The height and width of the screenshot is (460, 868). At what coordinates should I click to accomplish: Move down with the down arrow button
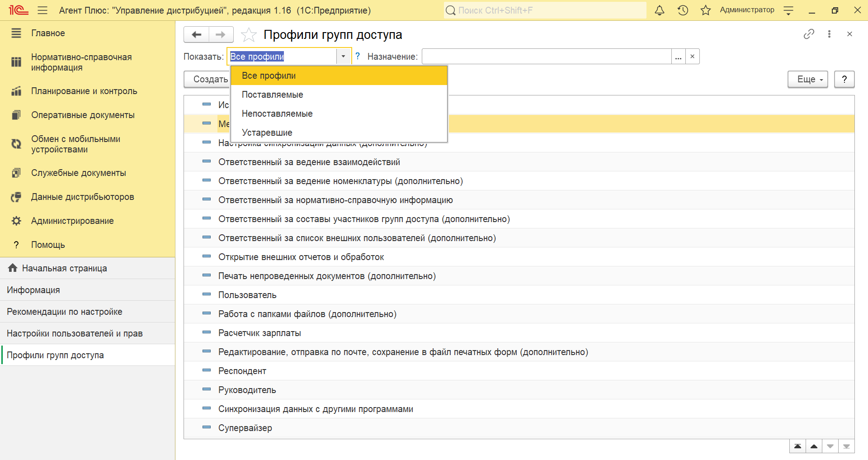[x=830, y=446]
